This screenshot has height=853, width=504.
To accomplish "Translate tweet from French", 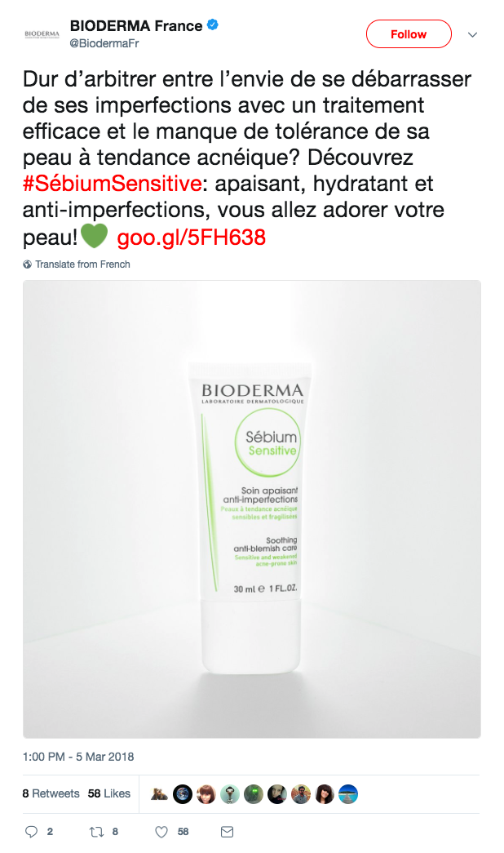I will (82, 264).
